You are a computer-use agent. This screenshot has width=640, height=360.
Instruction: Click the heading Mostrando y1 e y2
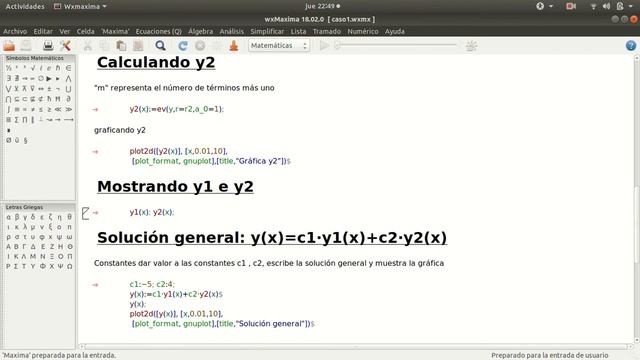click(175, 187)
